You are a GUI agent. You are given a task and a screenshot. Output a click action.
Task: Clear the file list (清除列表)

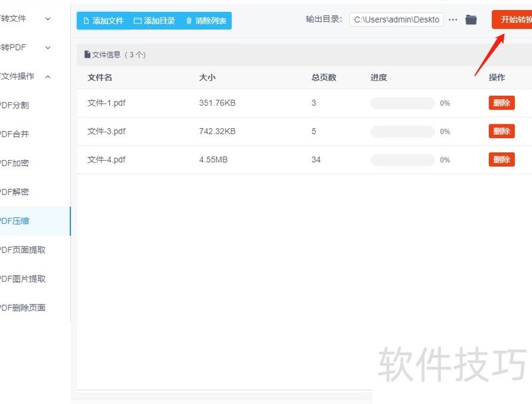(205, 21)
